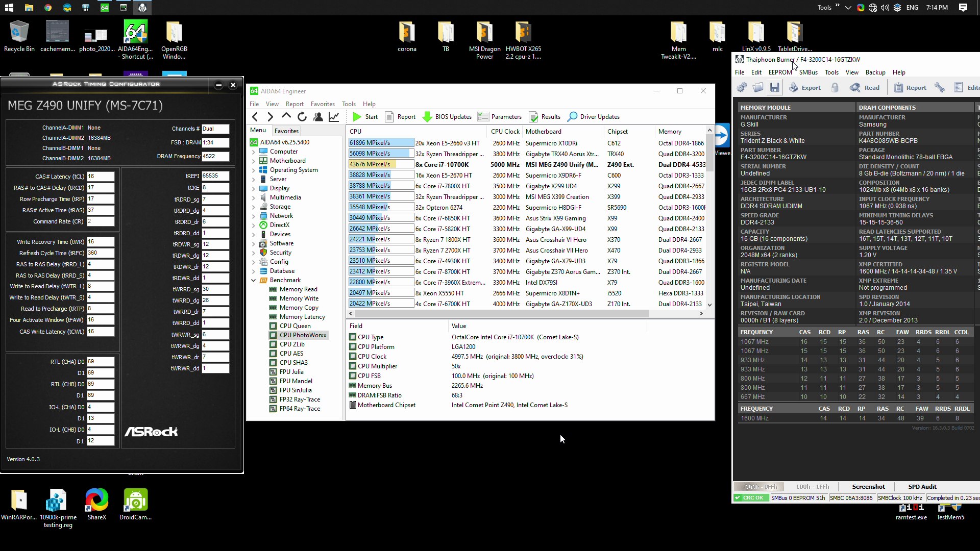980x551 pixels.
Task: Expand the Security node in AIDA64 tree
Action: pos(253,253)
